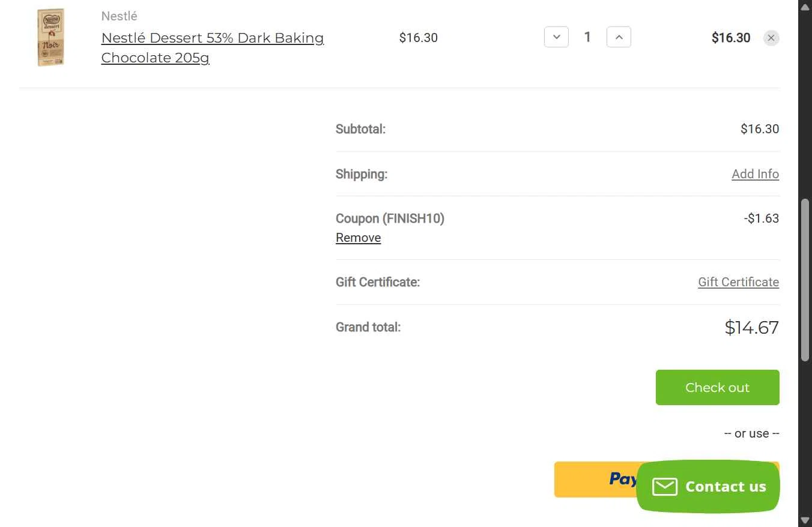The width and height of the screenshot is (812, 527).
Task: Open the Contact us chat widget
Action: (708, 486)
